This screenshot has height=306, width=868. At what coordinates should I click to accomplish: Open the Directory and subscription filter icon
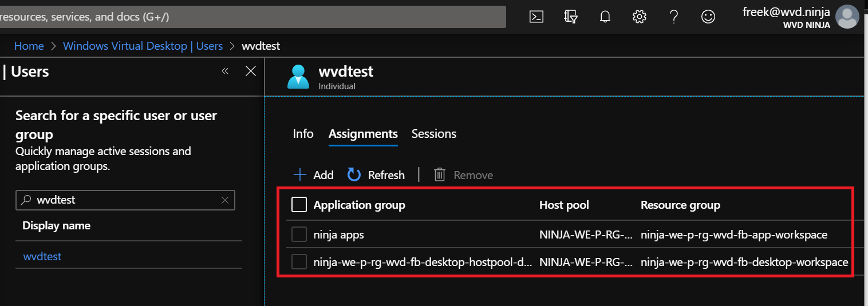[571, 17]
